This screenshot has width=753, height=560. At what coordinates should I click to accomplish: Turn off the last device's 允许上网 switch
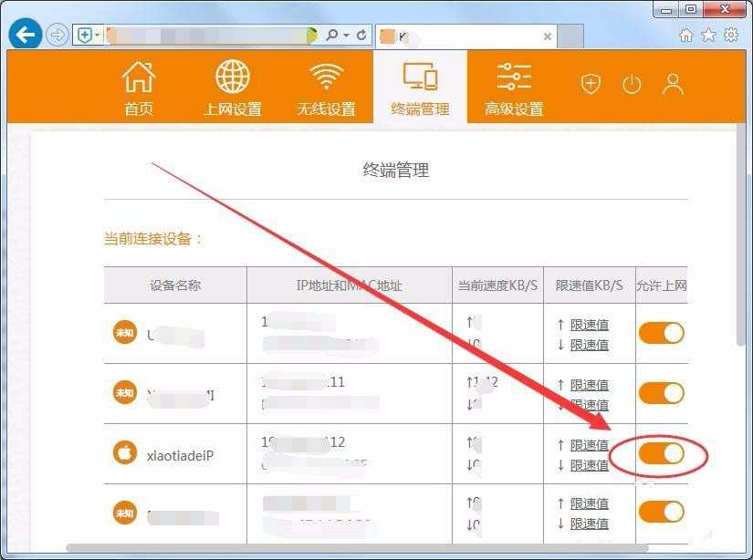pyautogui.click(x=661, y=513)
